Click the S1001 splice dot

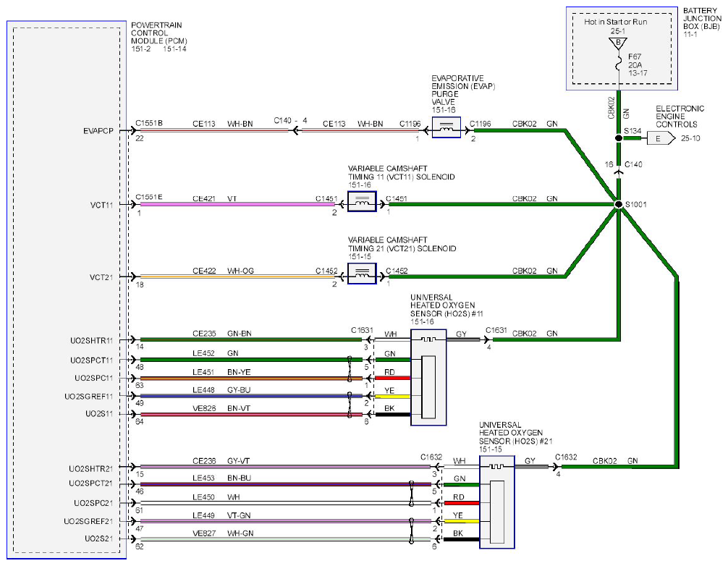pos(619,204)
